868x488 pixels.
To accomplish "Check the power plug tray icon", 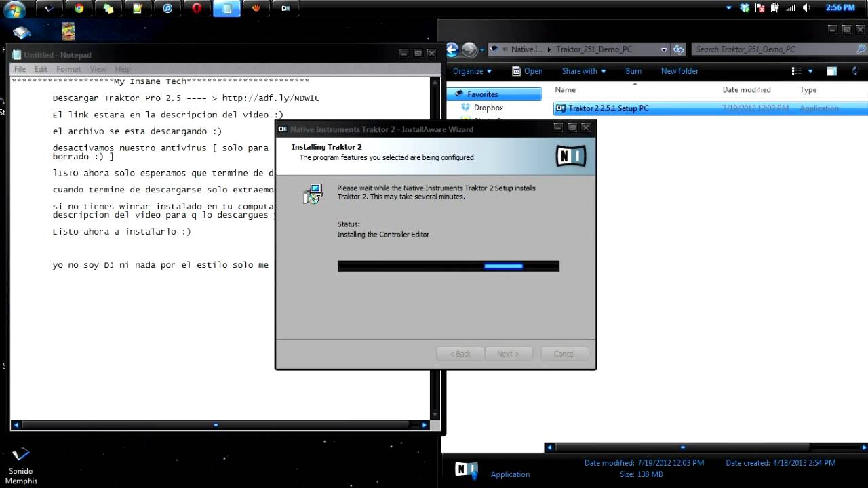I will [x=775, y=8].
